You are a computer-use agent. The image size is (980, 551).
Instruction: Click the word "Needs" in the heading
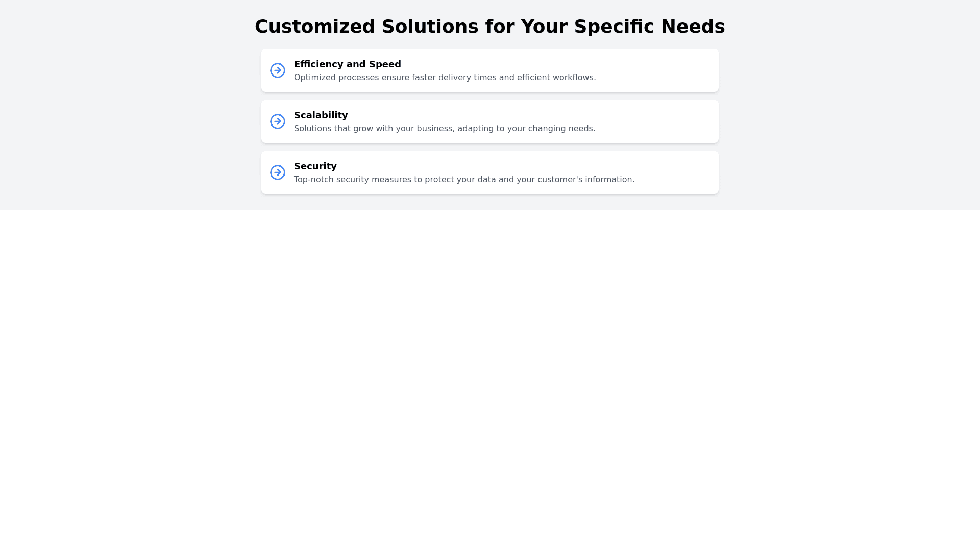(693, 27)
